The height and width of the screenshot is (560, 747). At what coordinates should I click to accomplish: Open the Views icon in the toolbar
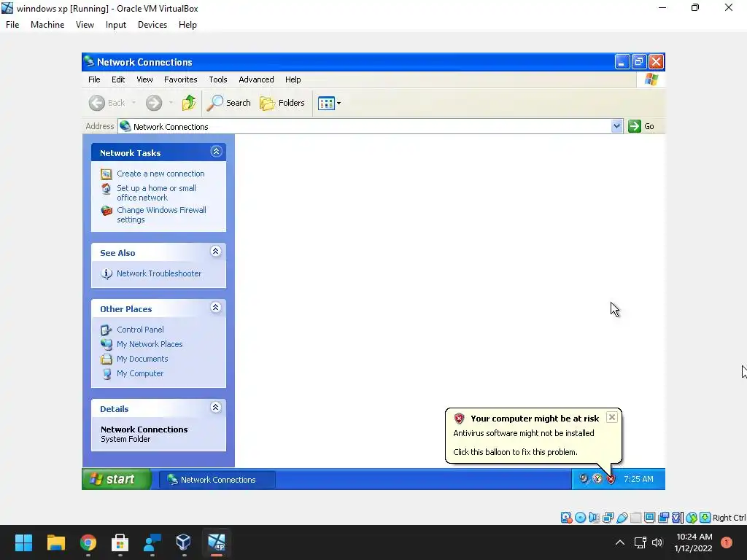click(x=326, y=103)
